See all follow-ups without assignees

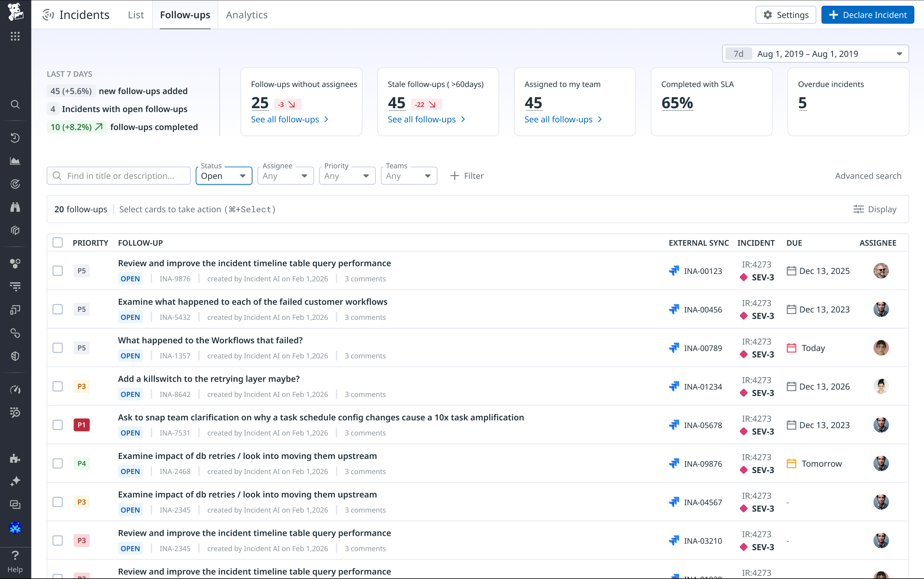(290, 120)
